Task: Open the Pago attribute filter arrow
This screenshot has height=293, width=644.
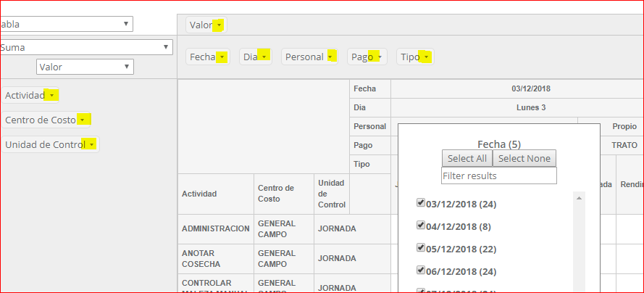Action: coord(380,57)
